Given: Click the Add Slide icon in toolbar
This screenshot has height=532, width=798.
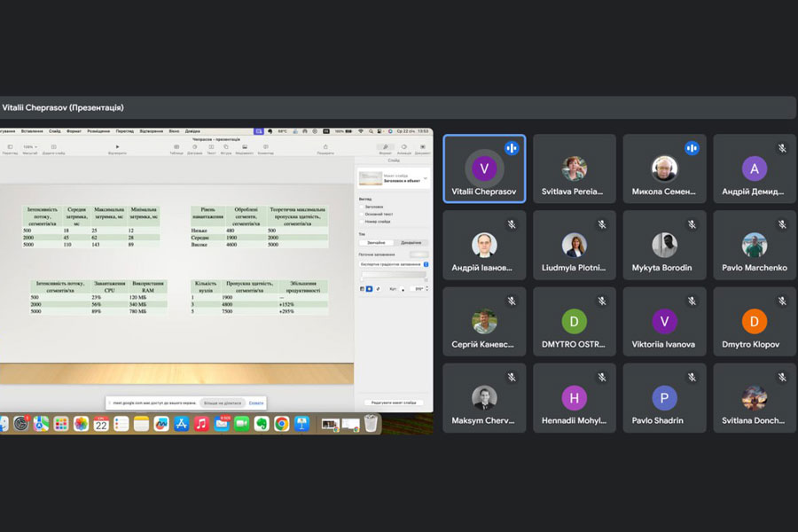Looking at the screenshot, I should tap(53, 147).
